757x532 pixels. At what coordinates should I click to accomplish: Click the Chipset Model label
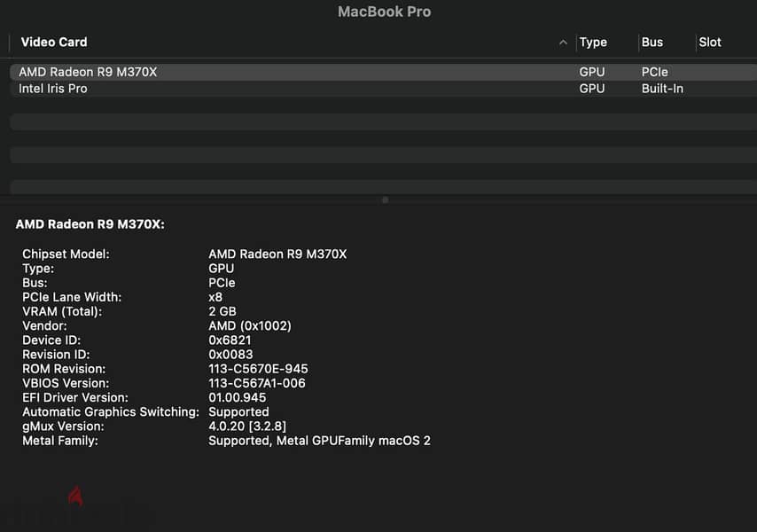tap(66, 254)
